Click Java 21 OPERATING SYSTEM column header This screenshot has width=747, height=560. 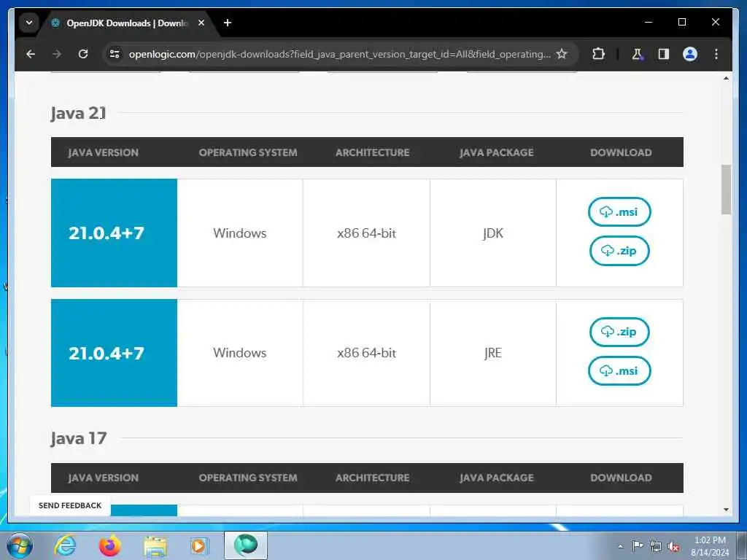tap(248, 152)
